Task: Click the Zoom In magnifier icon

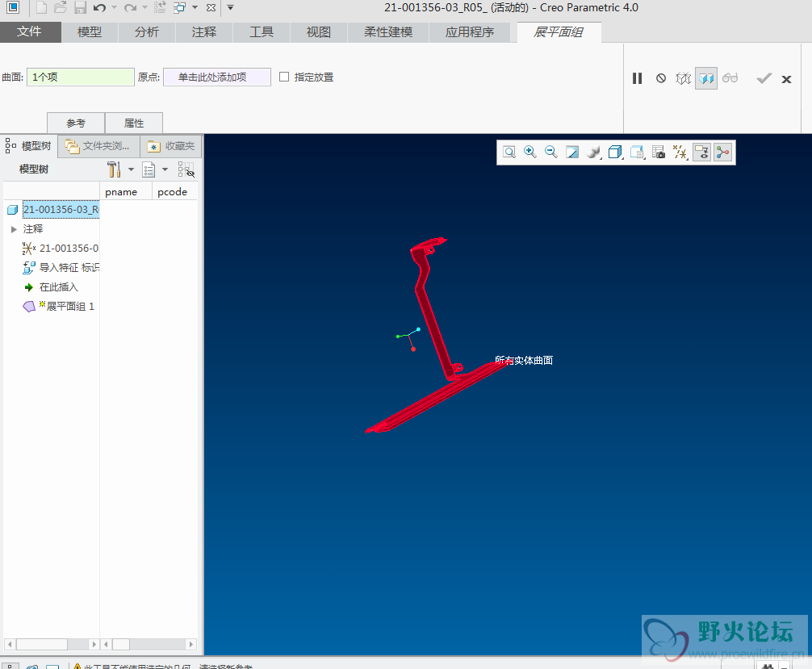Action: click(529, 153)
